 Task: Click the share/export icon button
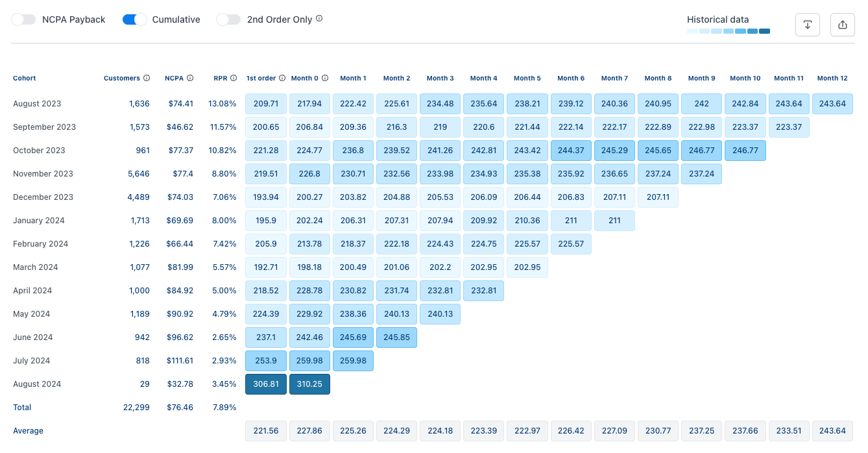[843, 25]
